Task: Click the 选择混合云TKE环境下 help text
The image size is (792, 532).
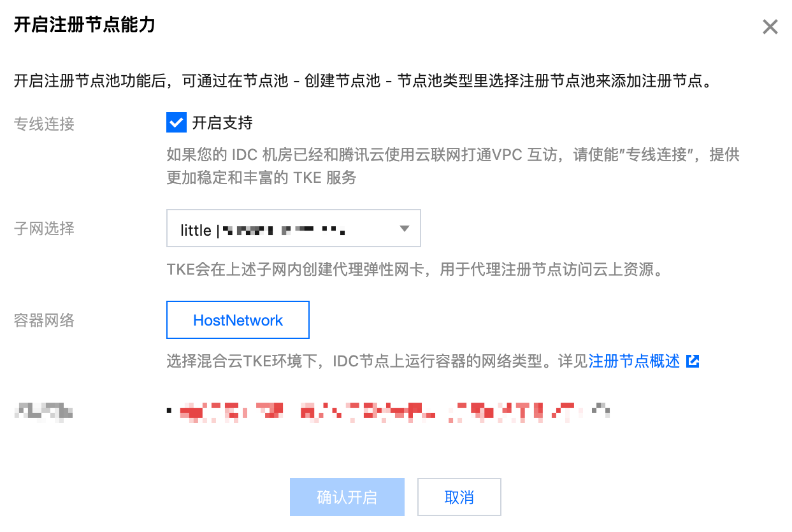Action: point(377,361)
